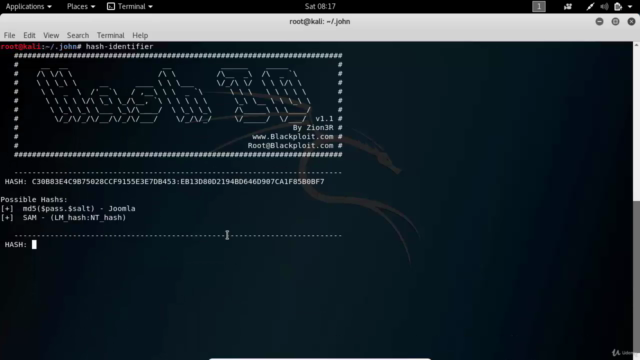Maximize the terminal window
640x360 pixels.
[x=615, y=22]
